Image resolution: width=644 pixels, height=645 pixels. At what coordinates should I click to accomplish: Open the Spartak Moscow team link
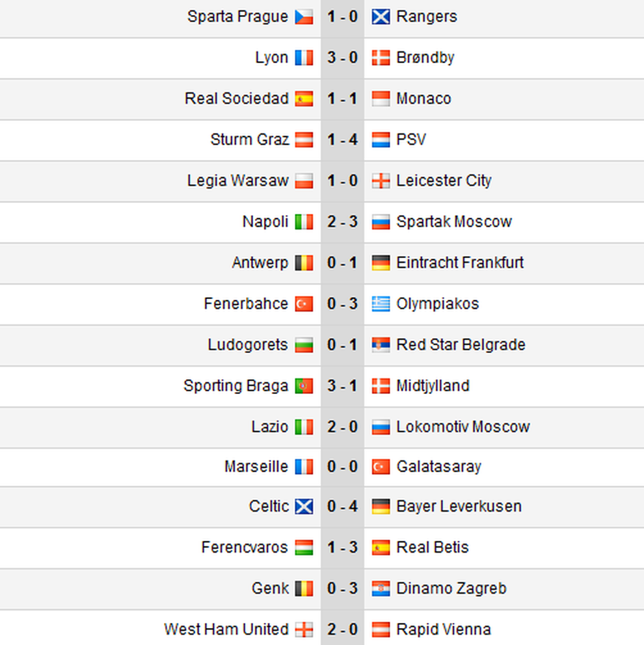(x=454, y=222)
